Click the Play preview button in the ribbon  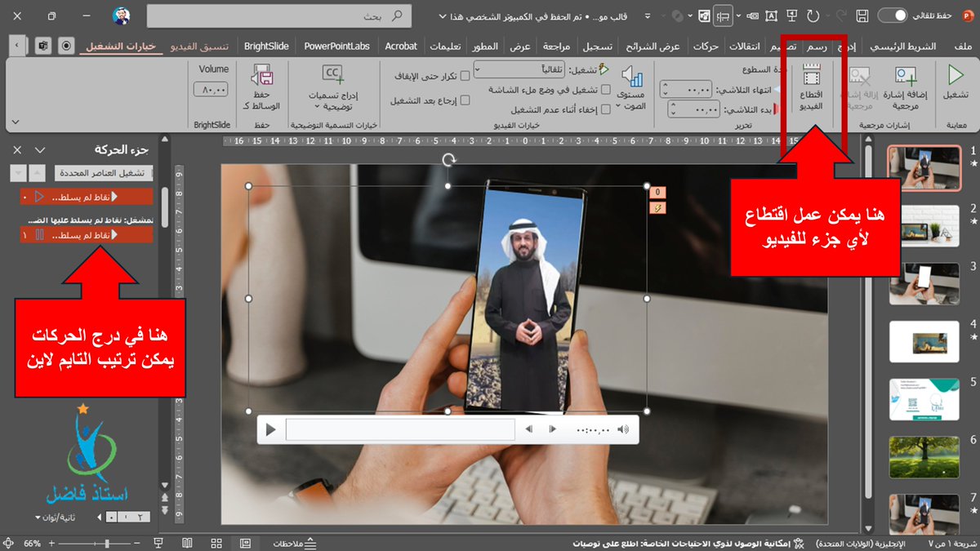click(x=955, y=85)
